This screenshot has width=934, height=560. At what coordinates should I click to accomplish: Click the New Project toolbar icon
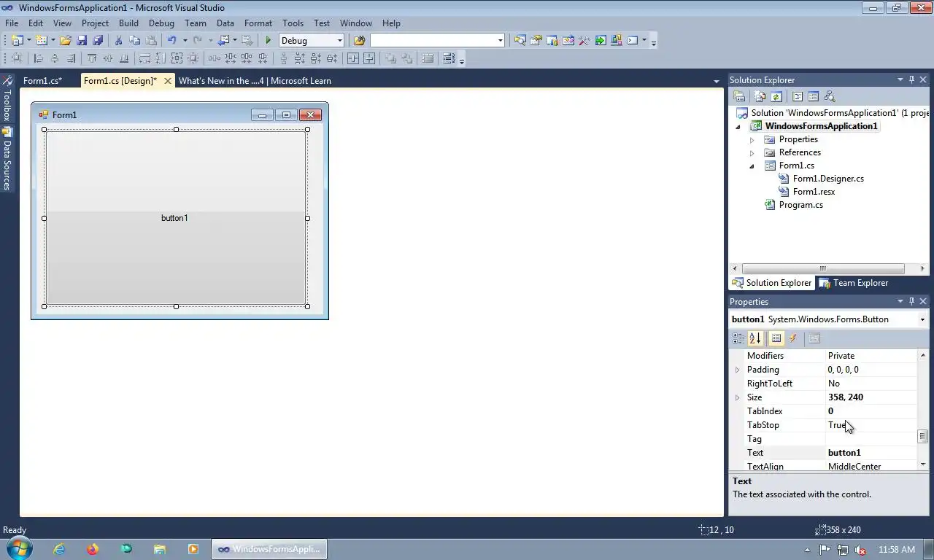[x=17, y=41]
